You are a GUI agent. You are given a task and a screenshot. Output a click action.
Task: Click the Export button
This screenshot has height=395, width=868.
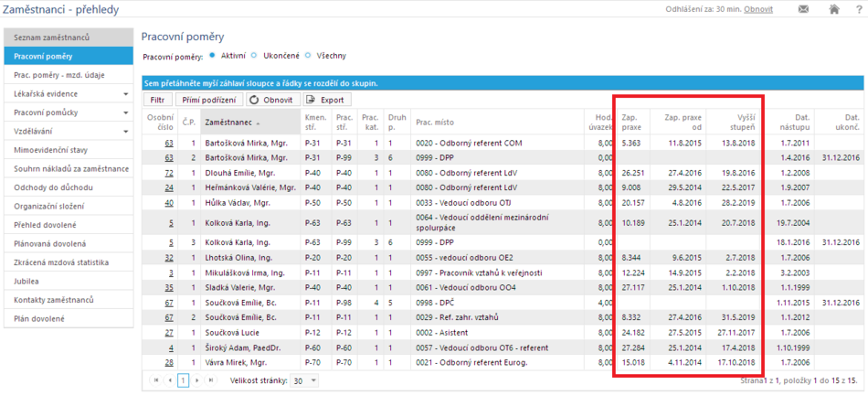point(328,100)
